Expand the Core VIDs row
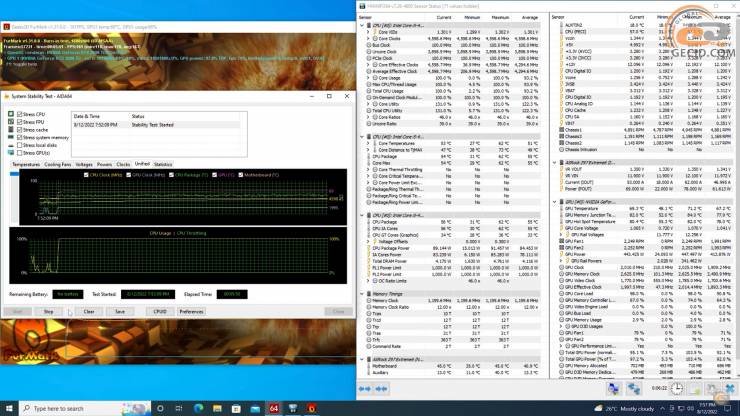Viewport: 740px width, 416px height. 368,32
